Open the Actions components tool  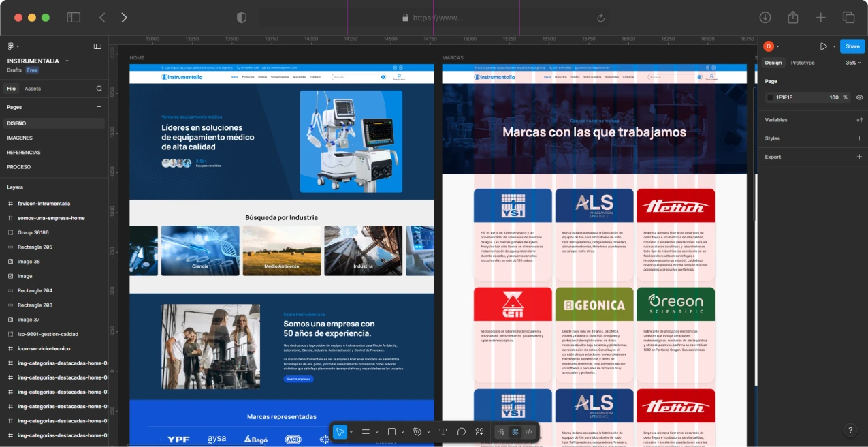point(479,432)
